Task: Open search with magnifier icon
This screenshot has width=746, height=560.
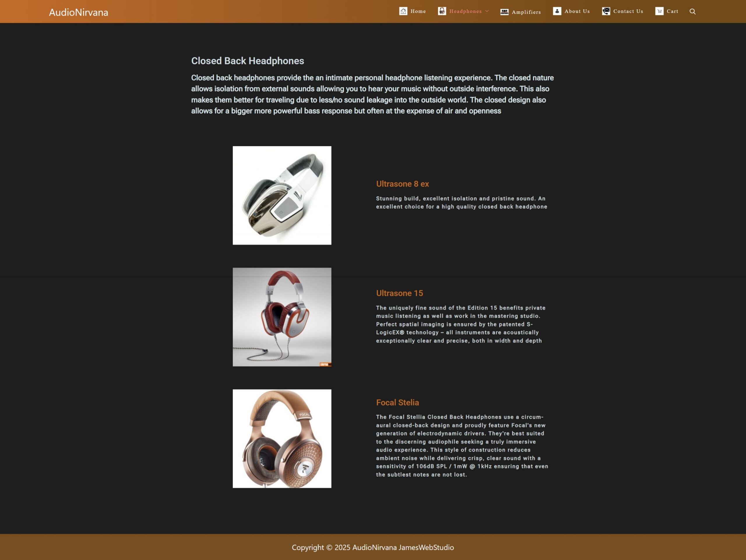Action: pos(692,11)
